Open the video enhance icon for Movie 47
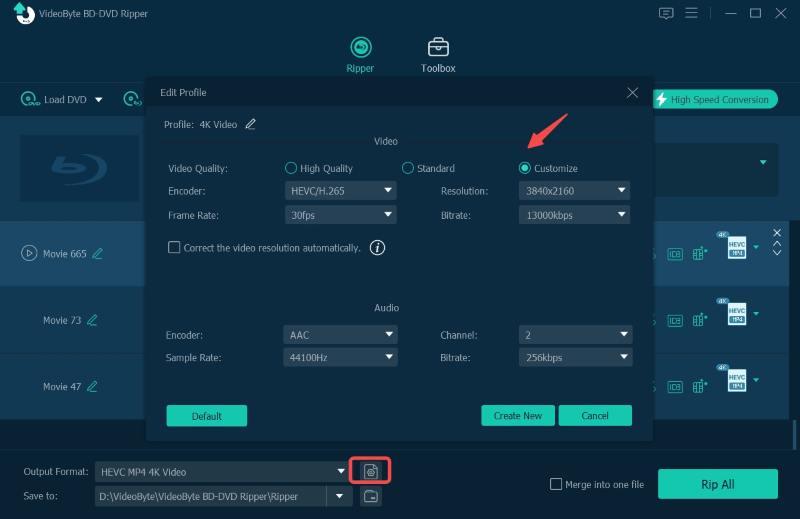Image resolution: width=800 pixels, height=519 pixels. [699, 386]
